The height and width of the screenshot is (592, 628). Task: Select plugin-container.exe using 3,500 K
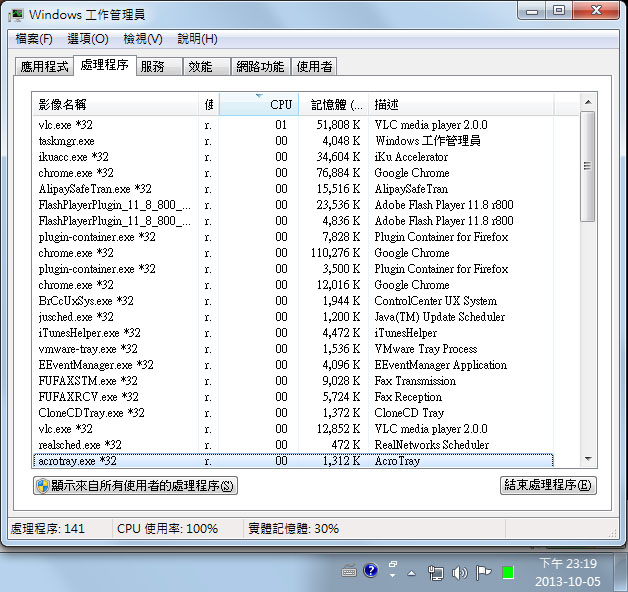[293, 269]
